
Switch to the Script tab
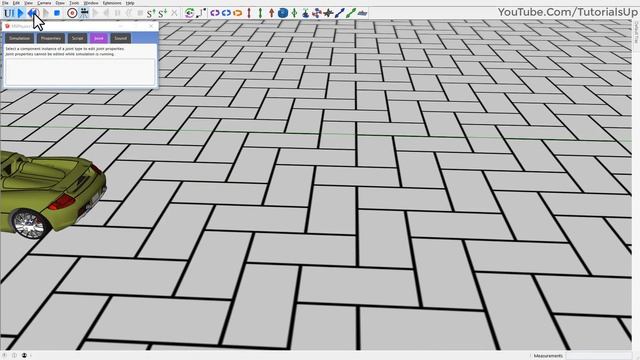point(78,38)
